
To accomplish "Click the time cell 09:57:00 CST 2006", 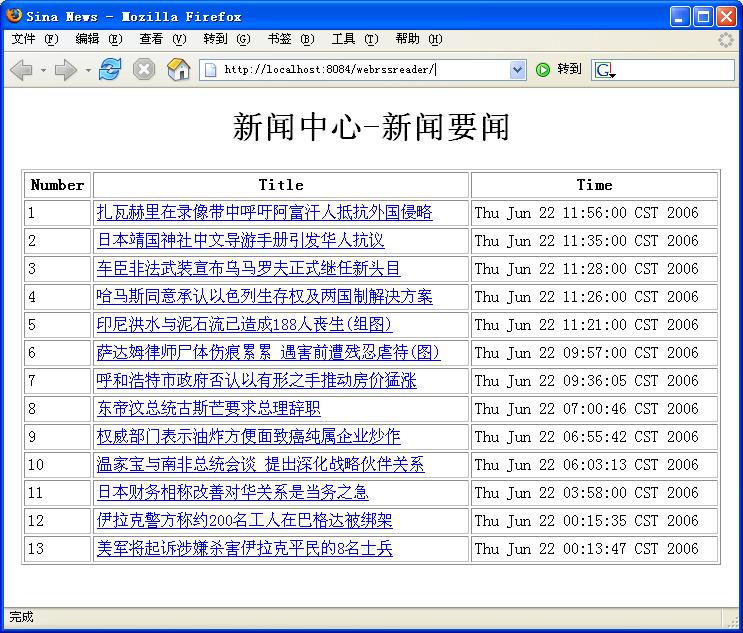I will click(x=594, y=353).
